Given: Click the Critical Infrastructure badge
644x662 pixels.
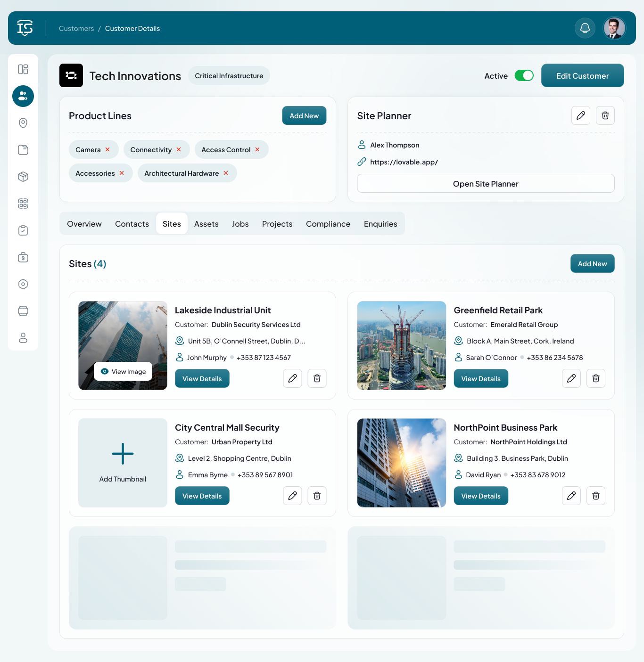Looking at the screenshot, I should point(229,75).
